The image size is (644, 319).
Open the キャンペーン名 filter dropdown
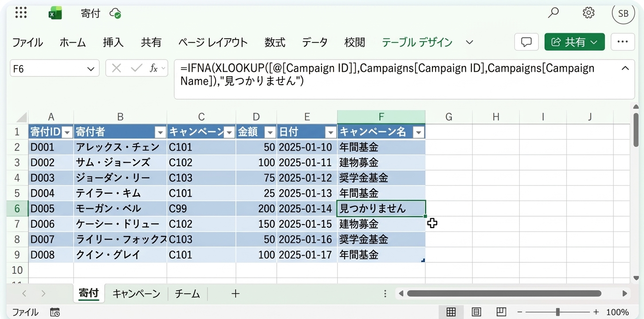tap(418, 132)
